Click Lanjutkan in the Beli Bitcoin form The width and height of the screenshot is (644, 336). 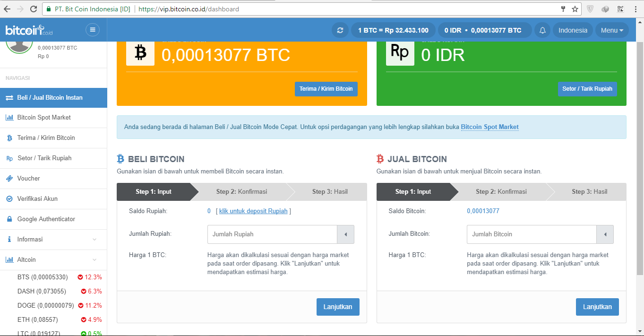tap(338, 307)
